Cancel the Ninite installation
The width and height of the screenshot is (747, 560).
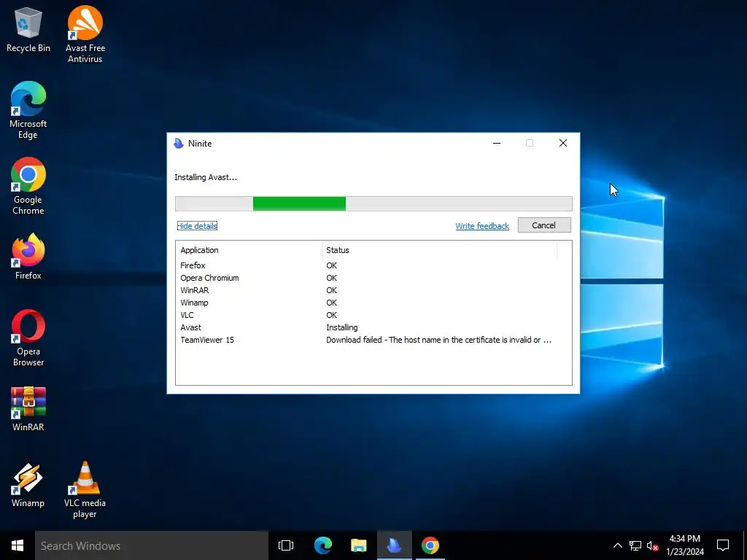tap(544, 225)
